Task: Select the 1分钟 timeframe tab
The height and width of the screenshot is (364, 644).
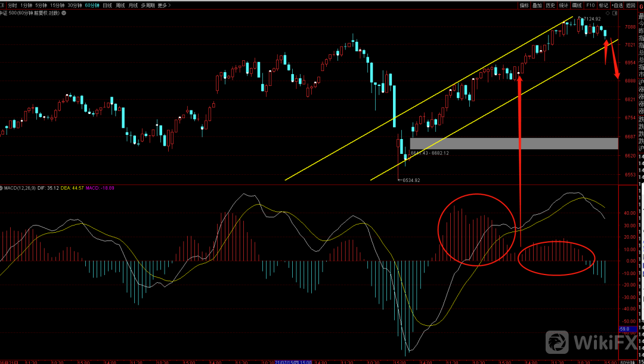Action: coord(27,5)
